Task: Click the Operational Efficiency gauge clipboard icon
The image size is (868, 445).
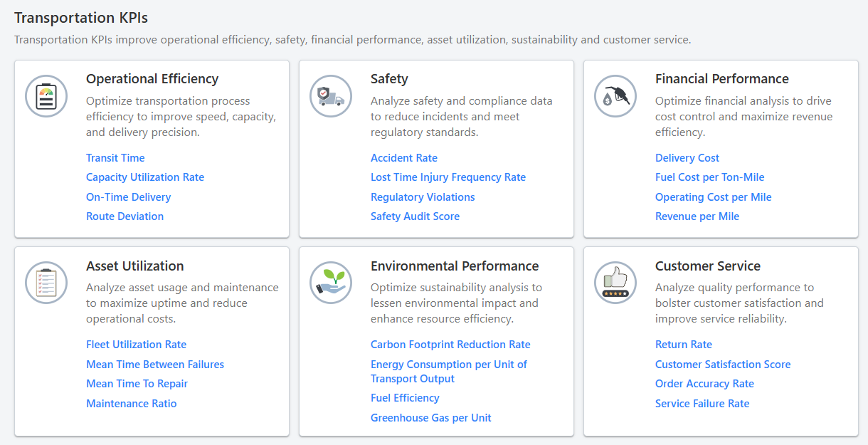Action: tap(46, 96)
